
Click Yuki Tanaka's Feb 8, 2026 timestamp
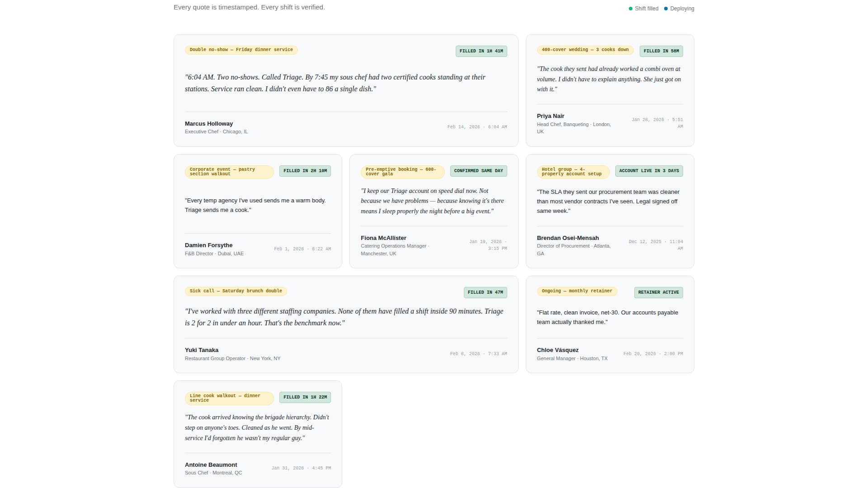pos(479,354)
